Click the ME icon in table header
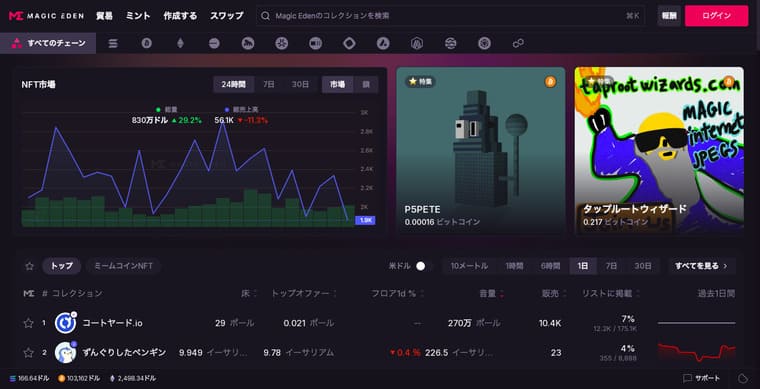Viewport: 760px width, 389px height. point(29,293)
